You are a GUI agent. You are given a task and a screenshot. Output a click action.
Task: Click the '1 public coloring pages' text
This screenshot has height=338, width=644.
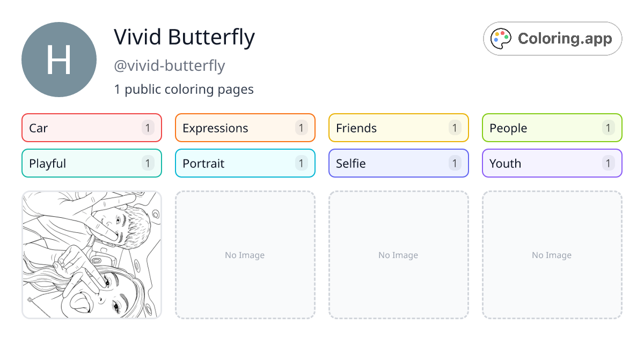pos(184,89)
